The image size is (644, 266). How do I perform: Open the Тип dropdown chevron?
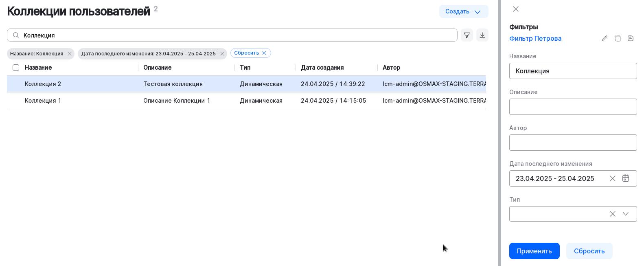point(626,214)
